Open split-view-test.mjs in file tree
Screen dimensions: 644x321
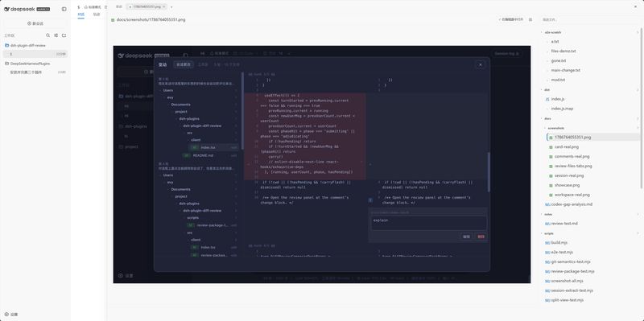click(568, 300)
